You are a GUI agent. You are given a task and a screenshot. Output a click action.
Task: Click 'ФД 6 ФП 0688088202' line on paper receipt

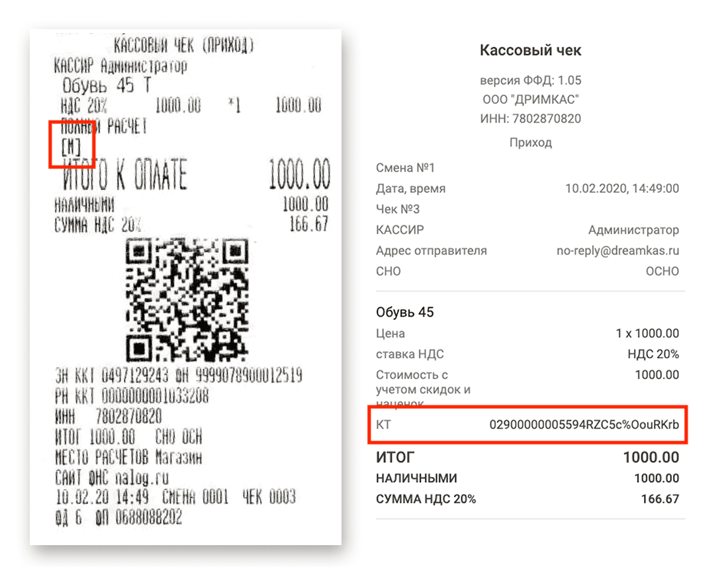click(x=118, y=518)
